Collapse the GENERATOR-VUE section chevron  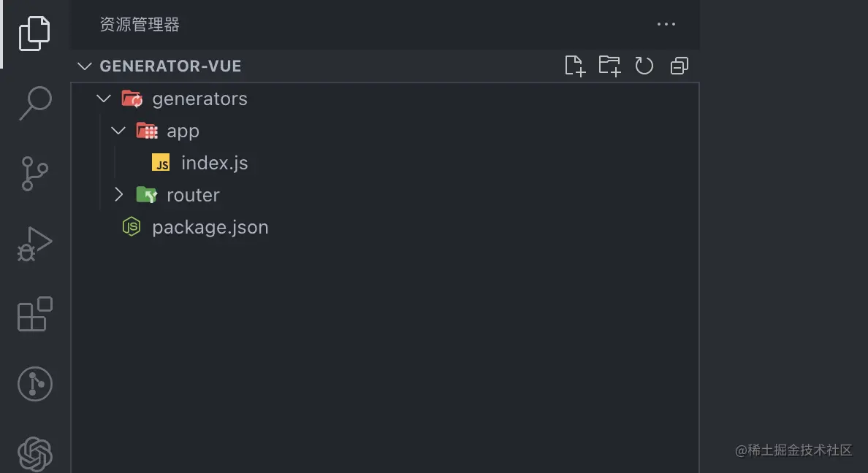pyautogui.click(x=85, y=66)
